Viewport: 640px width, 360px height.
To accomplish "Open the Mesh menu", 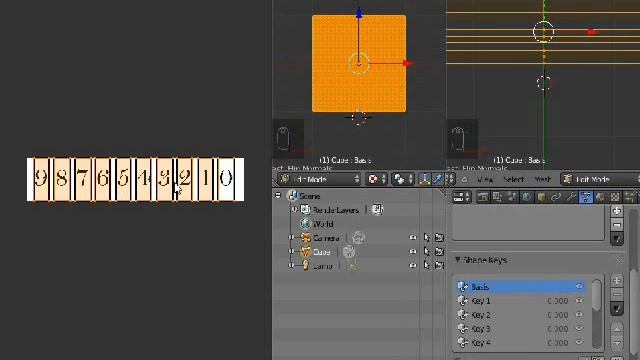I will click(x=542, y=179).
